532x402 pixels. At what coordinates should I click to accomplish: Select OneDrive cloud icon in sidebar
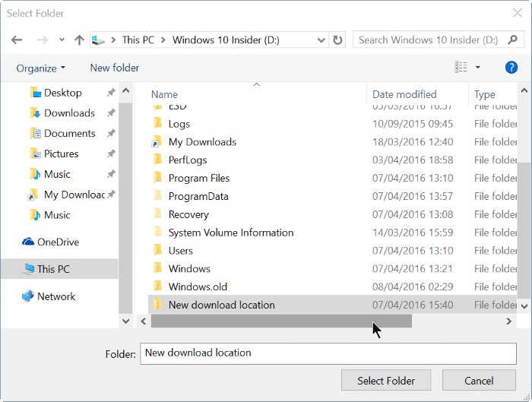[28, 242]
